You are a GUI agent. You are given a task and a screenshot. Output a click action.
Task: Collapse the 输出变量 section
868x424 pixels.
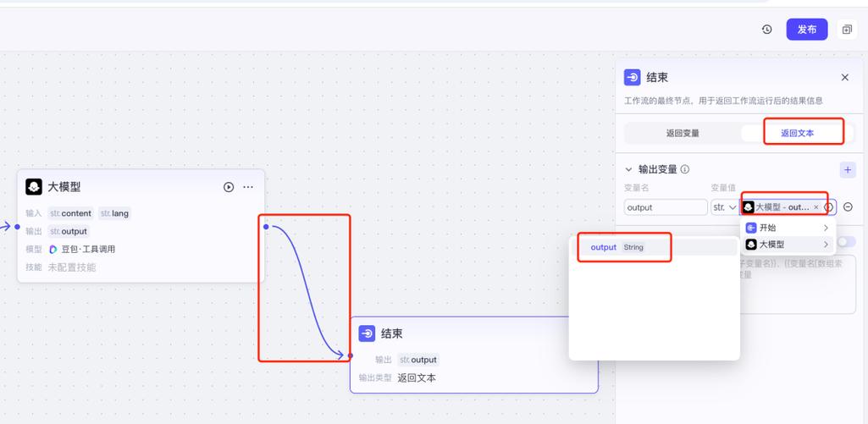[628, 169]
